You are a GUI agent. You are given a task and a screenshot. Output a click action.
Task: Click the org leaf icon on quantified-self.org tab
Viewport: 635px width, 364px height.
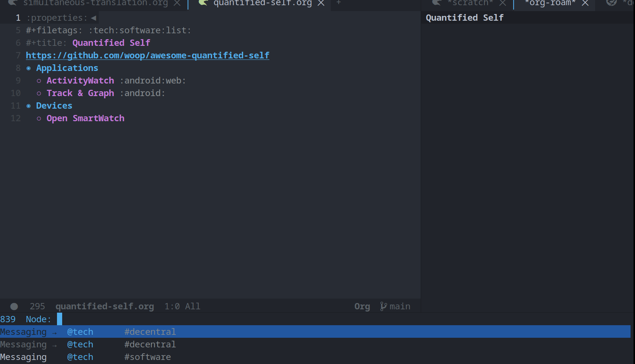point(202,3)
